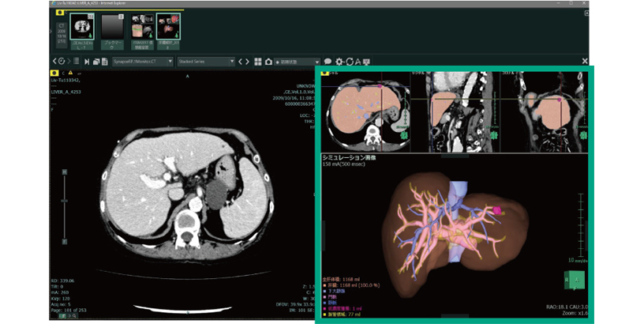Viewport: 644px width, 324px height.
Task: Go to previous study with left chevron
Action: point(54,62)
